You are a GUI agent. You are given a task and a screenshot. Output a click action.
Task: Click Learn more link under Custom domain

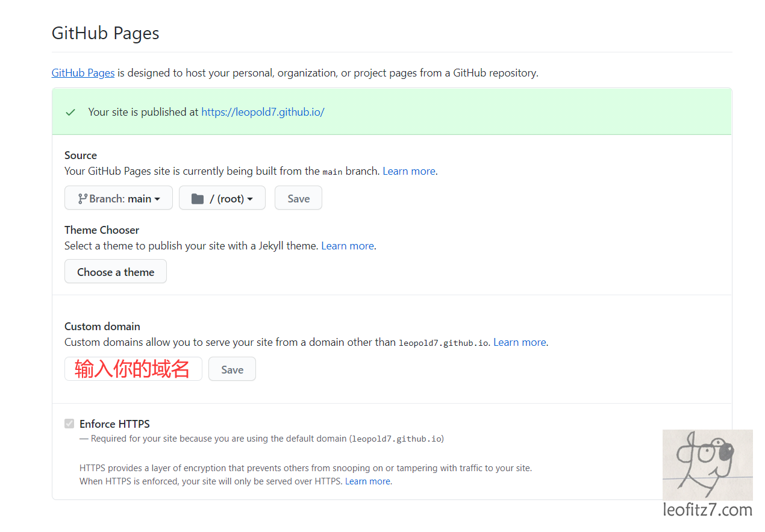[x=520, y=342]
